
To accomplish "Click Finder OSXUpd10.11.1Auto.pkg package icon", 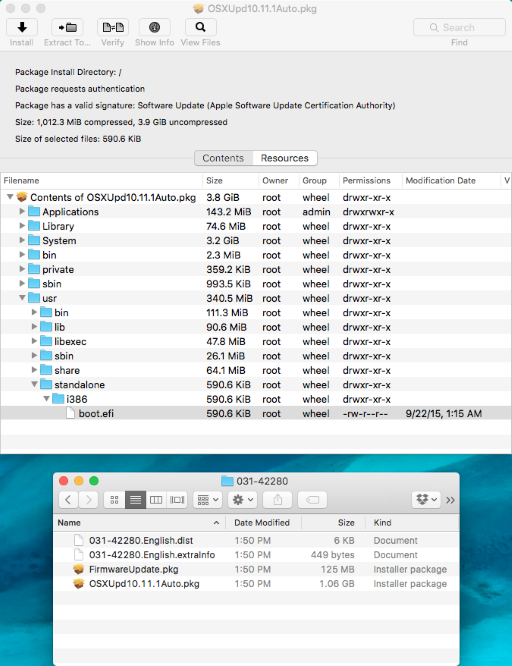I will point(79,583).
